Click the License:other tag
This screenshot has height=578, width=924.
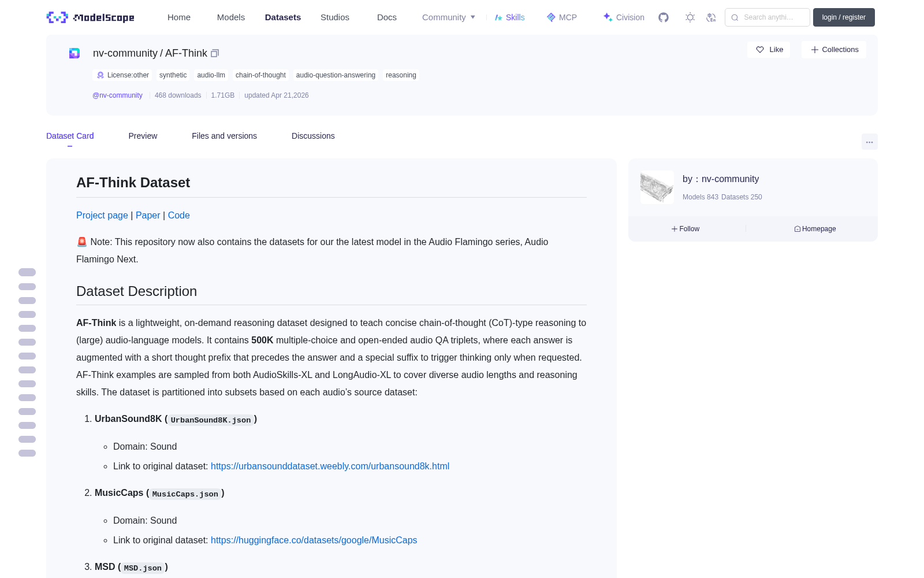(123, 75)
